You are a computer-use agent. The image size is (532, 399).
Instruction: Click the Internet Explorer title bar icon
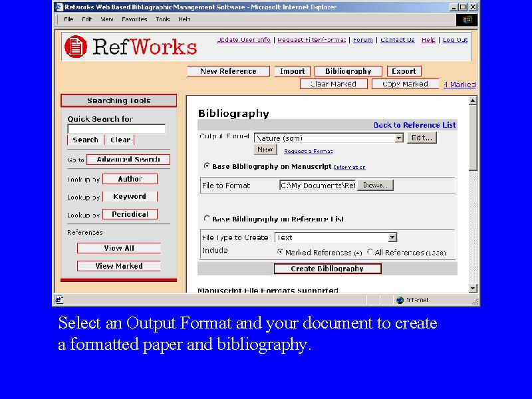59,7
